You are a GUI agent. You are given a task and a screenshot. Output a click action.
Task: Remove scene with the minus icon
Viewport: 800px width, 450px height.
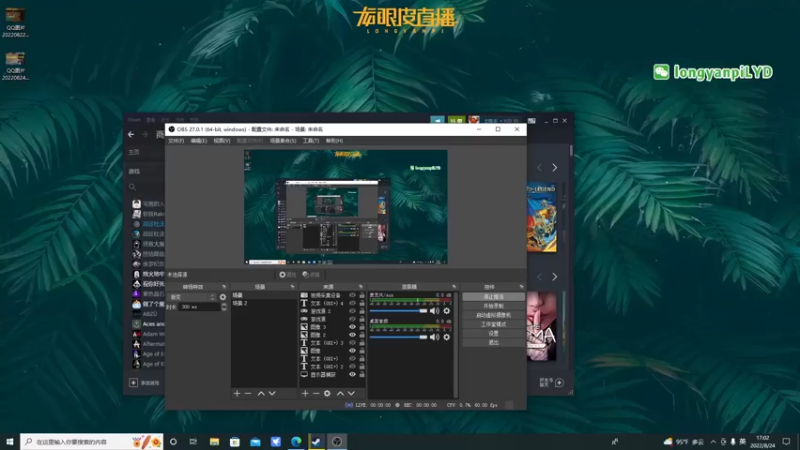(248, 393)
